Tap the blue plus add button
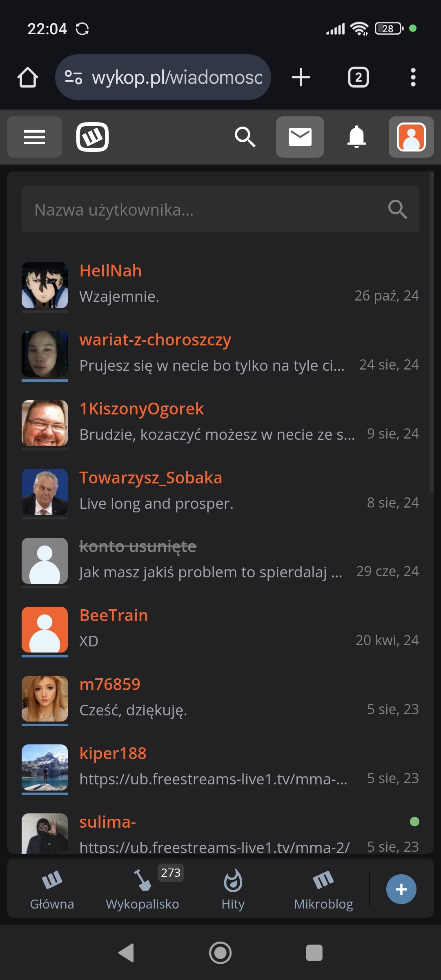Viewport: 441px width, 980px height. tap(401, 889)
